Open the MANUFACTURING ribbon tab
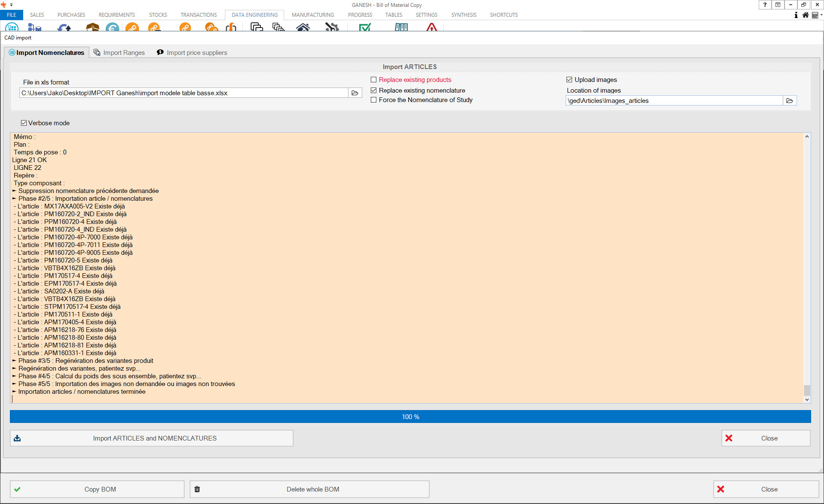Image resolution: width=824 pixels, height=504 pixels. point(312,15)
